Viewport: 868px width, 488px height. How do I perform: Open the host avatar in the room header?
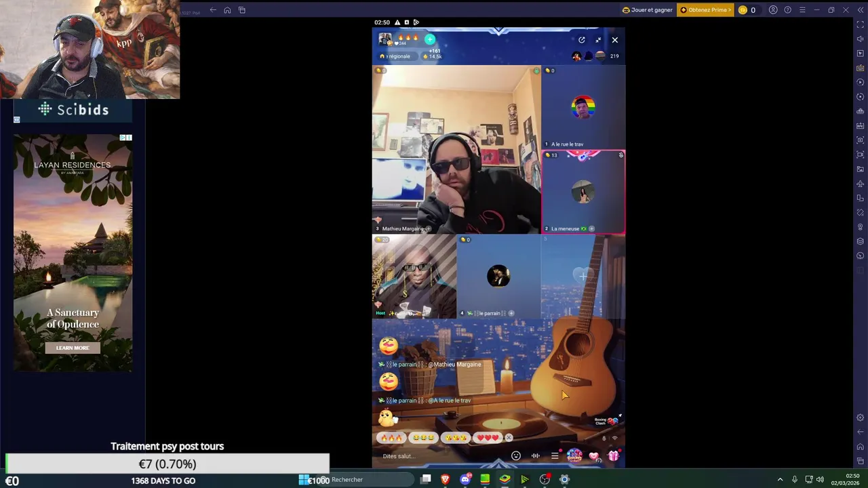(x=384, y=40)
